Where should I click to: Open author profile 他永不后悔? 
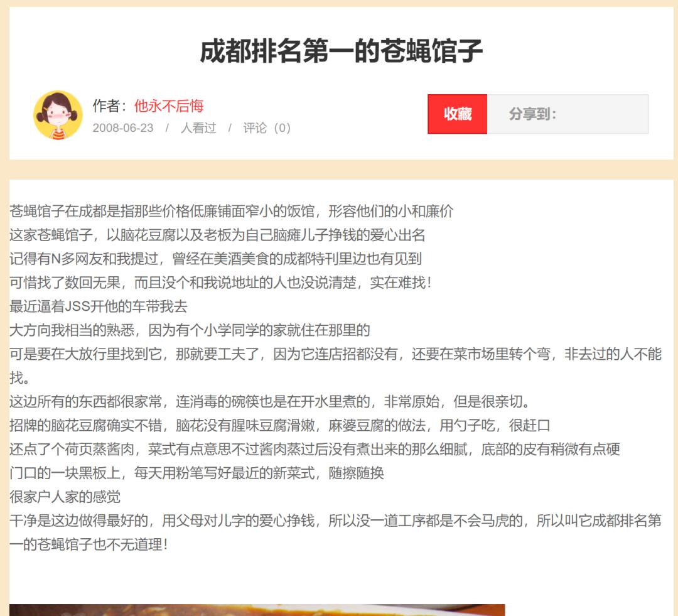[x=169, y=106]
